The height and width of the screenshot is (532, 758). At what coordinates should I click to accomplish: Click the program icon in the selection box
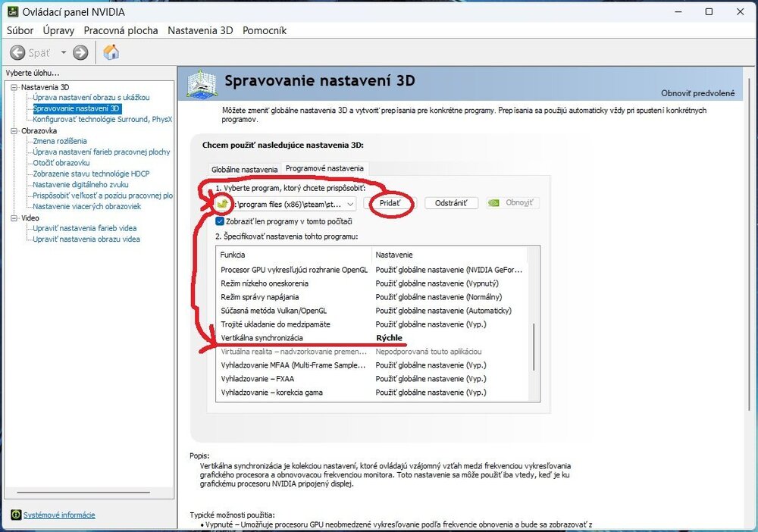tap(223, 204)
